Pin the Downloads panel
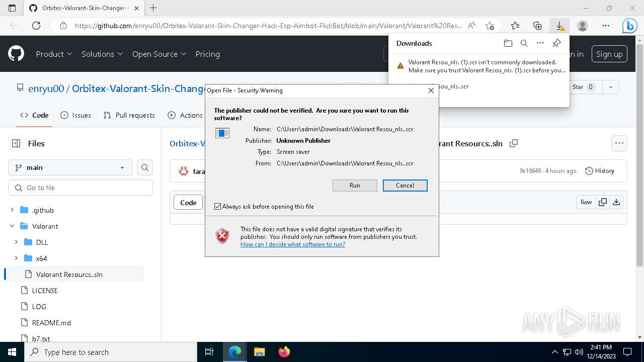 (556, 43)
